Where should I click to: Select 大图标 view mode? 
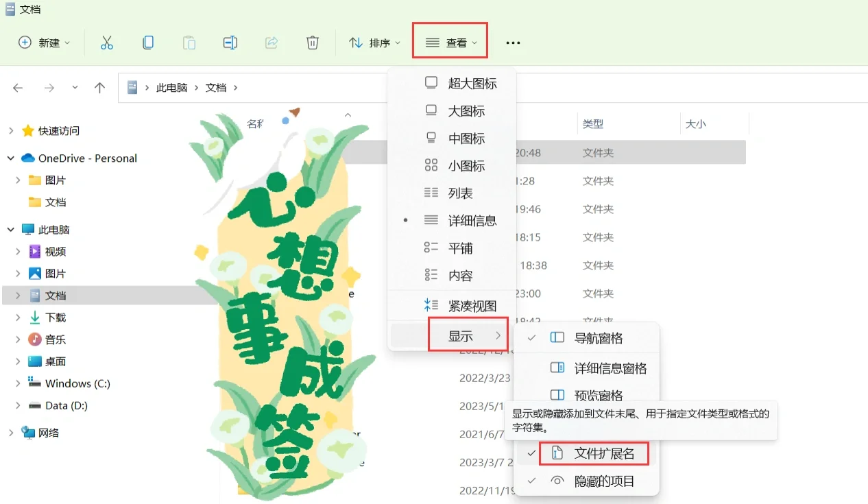coord(460,110)
